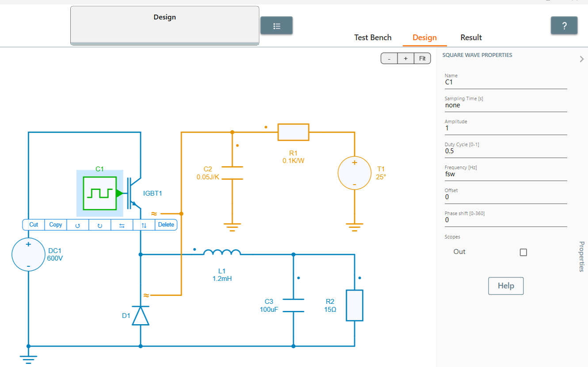Collapse the Properties panel with its chevron
Image resolution: width=588 pixels, height=367 pixels.
click(582, 59)
